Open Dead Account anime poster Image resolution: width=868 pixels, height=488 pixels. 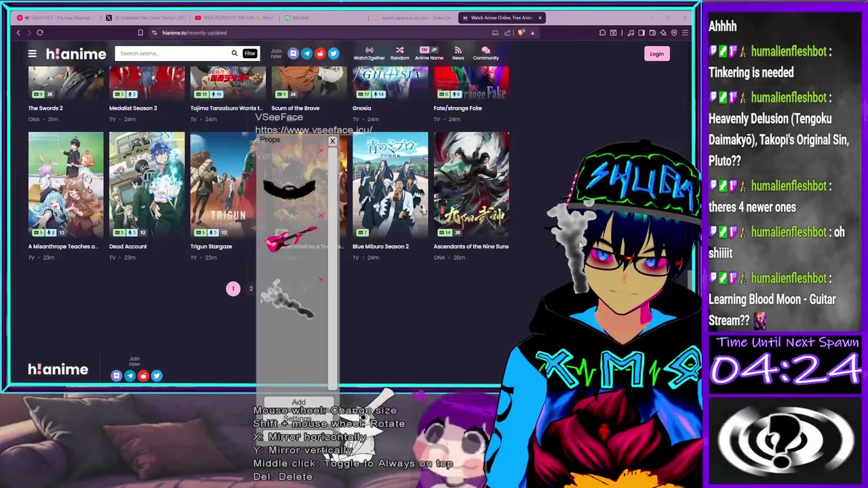point(146,184)
